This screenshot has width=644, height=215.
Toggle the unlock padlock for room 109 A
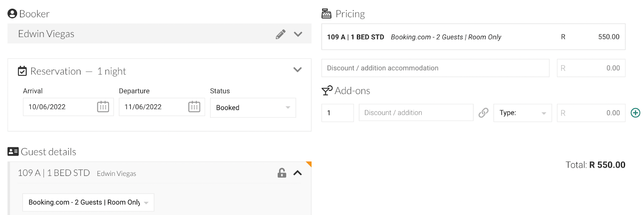282,173
